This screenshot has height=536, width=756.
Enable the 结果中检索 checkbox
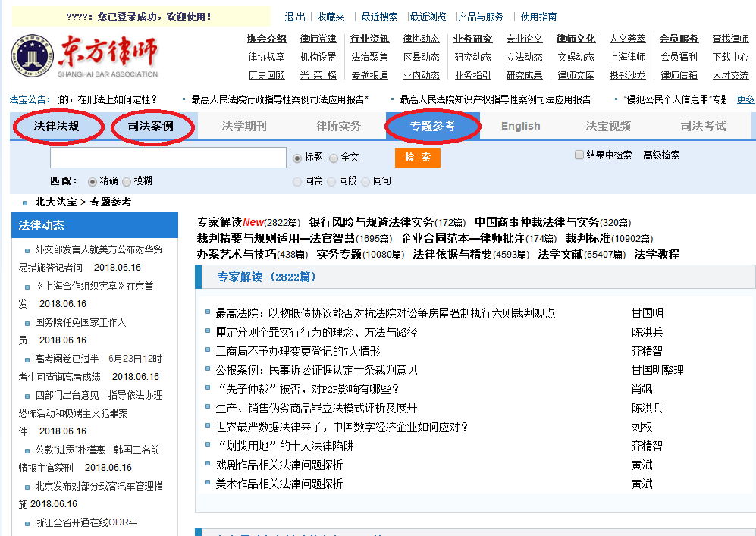point(579,155)
